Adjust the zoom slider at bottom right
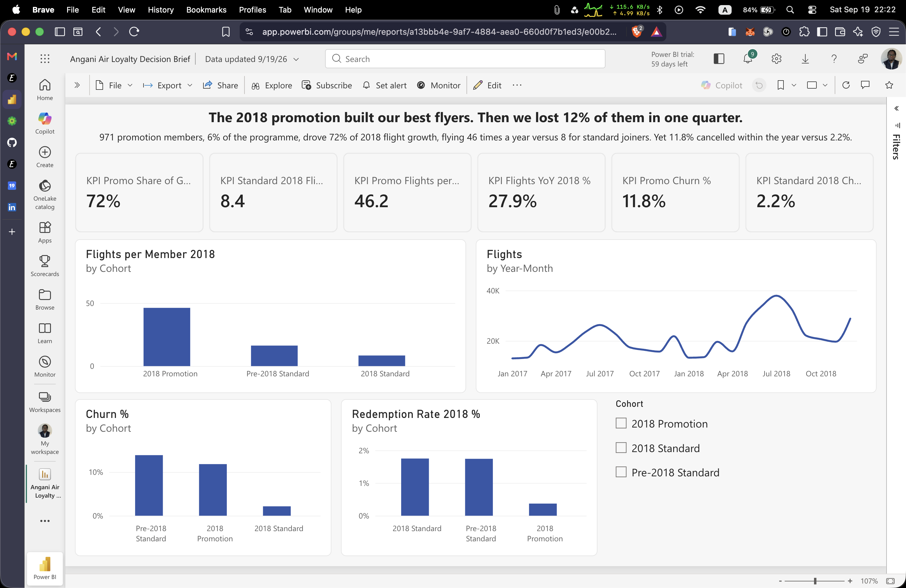Viewport: 906px width, 588px height. pos(815,581)
